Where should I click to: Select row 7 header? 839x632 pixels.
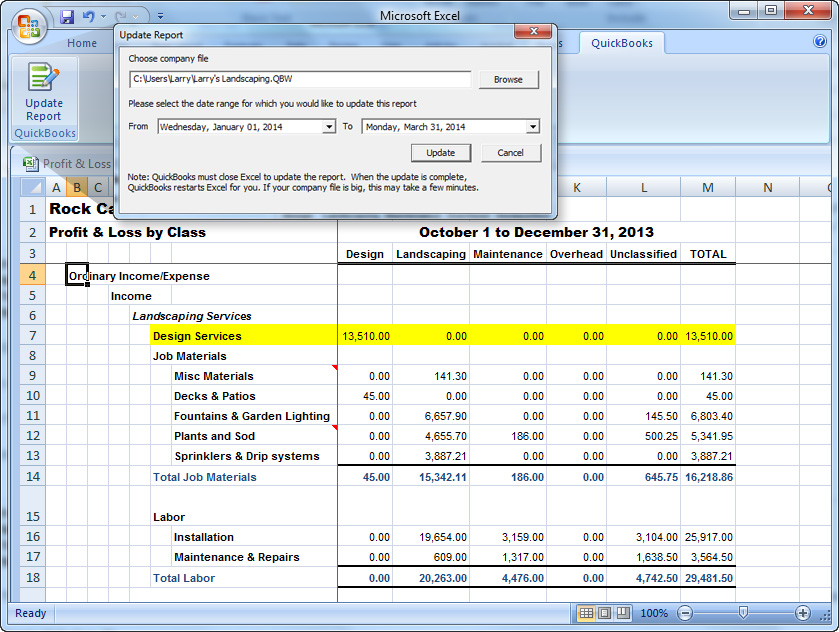coord(33,336)
